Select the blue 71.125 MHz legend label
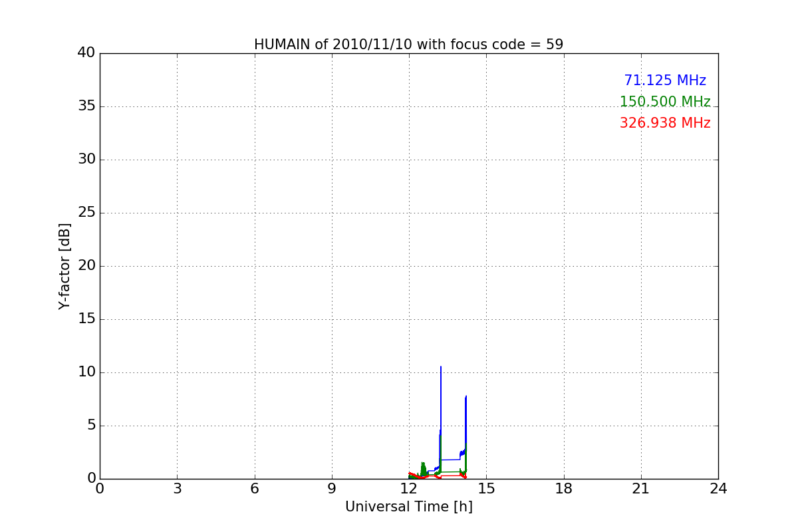798x532 pixels. coord(665,80)
